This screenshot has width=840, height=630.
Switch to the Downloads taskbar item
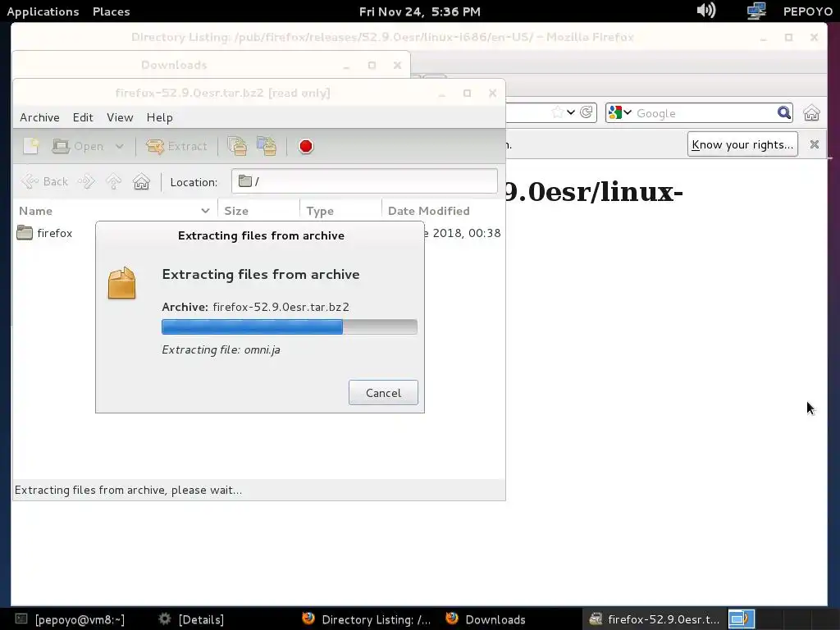tap(486, 619)
